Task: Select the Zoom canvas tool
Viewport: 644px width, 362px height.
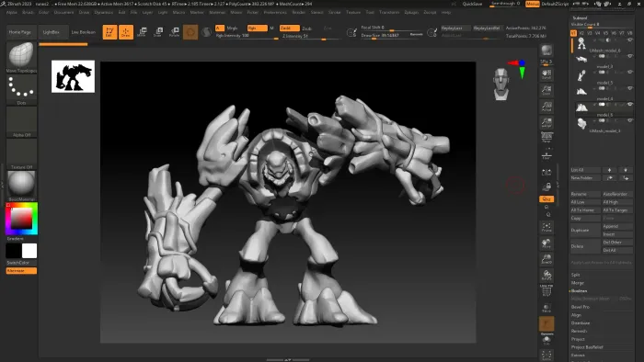Action: pyautogui.click(x=546, y=90)
